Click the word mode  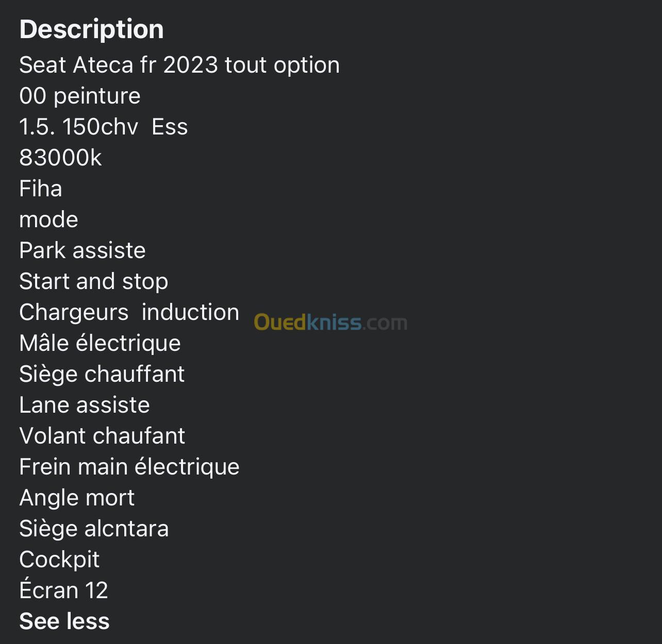pos(48,220)
